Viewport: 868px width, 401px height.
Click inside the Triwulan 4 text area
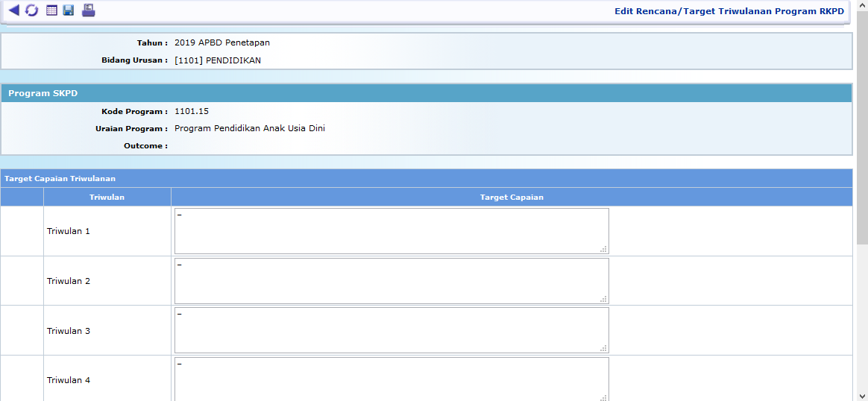(x=391, y=379)
